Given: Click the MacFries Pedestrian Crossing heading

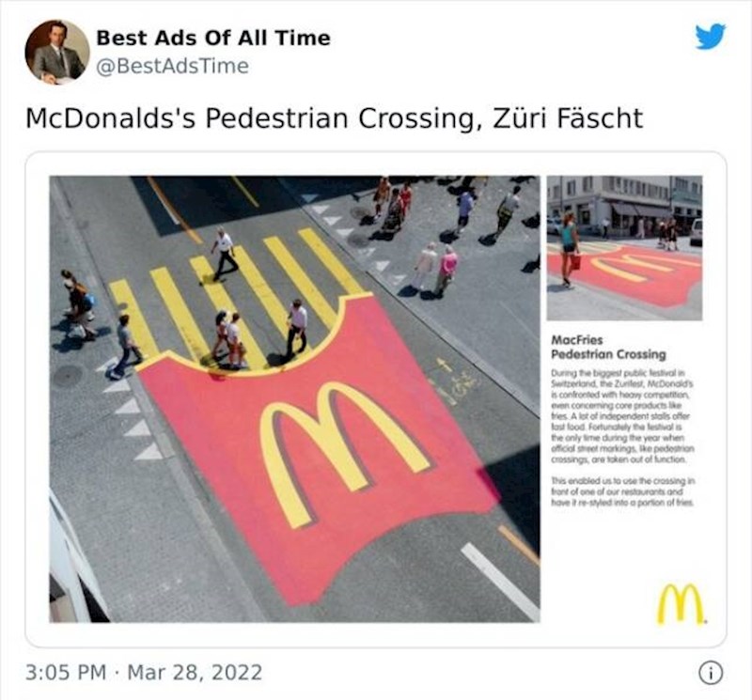Looking at the screenshot, I should pos(608,347).
